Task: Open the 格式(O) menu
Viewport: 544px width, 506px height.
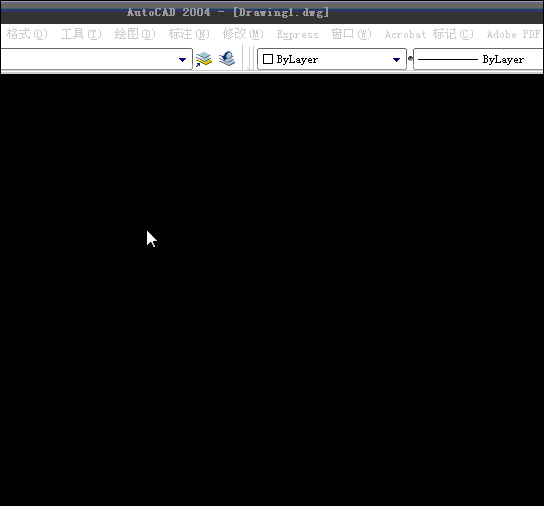Action: [27, 34]
